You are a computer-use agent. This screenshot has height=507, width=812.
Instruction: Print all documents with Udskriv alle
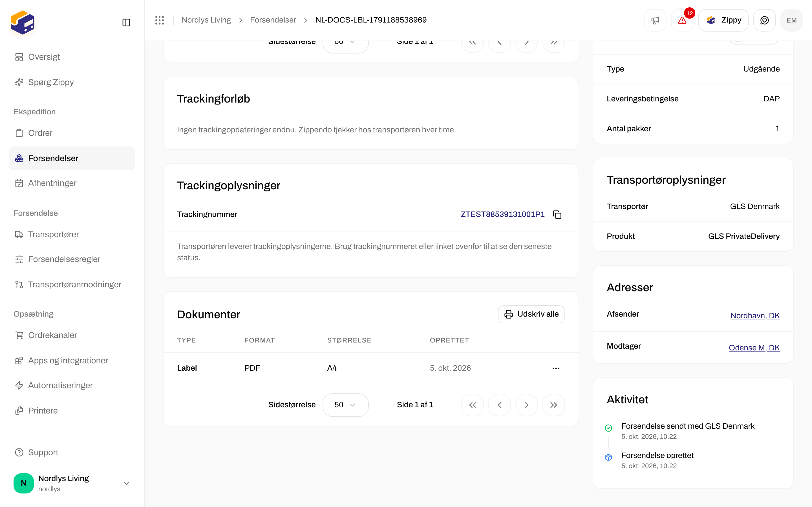(531, 314)
